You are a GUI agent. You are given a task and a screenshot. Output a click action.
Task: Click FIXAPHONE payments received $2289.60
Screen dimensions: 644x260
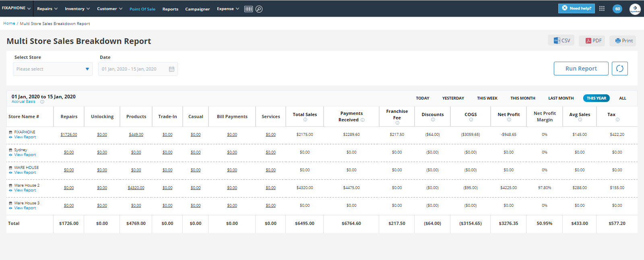click(x=351, y=135)
